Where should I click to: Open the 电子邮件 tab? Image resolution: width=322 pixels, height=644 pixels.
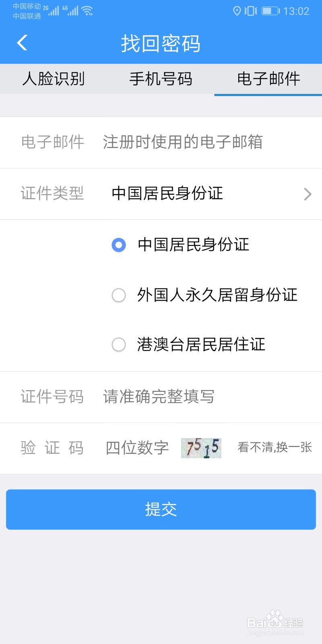click(268, 79)
